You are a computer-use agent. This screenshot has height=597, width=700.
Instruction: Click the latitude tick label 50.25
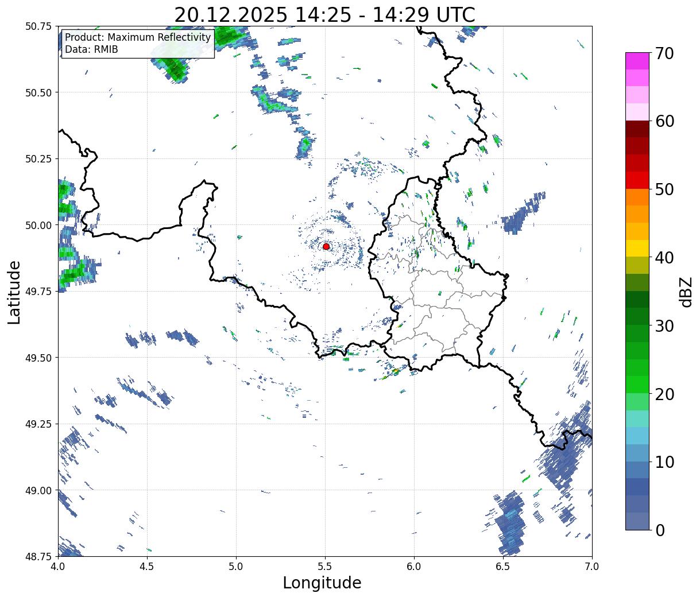(38, 159)
